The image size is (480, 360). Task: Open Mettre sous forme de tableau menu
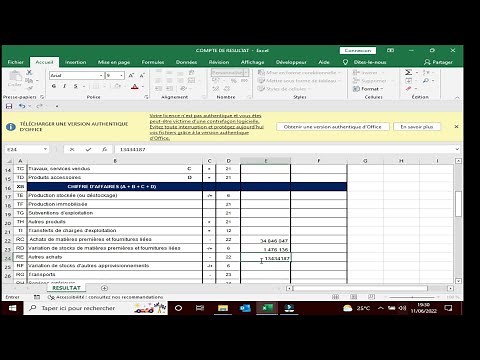pyautogui.click(x=299, y=81)
